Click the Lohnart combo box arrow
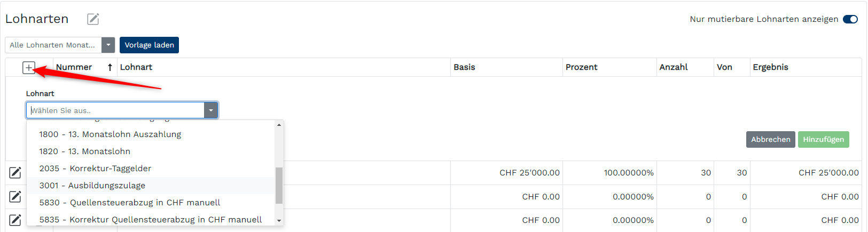Viewport: 868px width, 232px height. point(211,110)
